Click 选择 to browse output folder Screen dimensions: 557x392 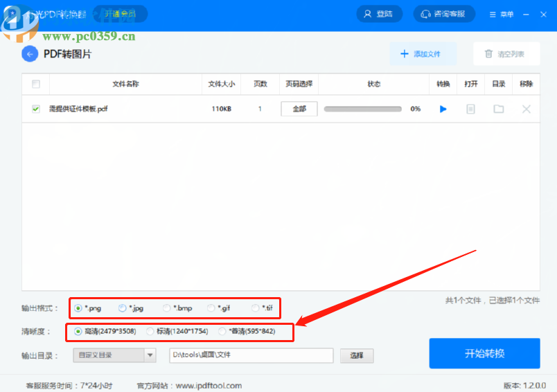click(357, 355)
